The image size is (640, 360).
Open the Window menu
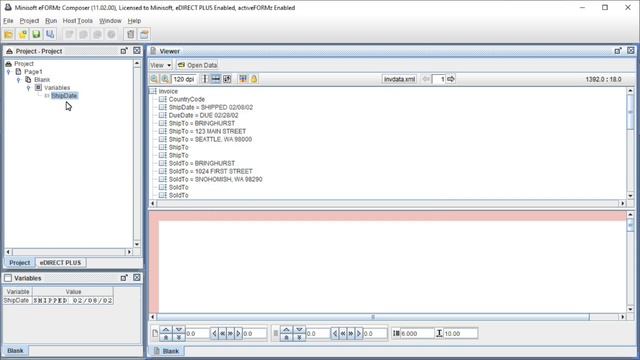pyautogui.click(x=110, y=21)
